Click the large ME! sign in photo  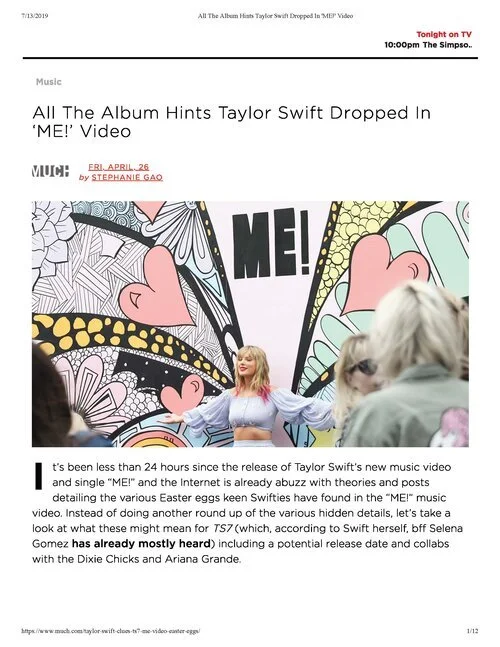point(271,243)
